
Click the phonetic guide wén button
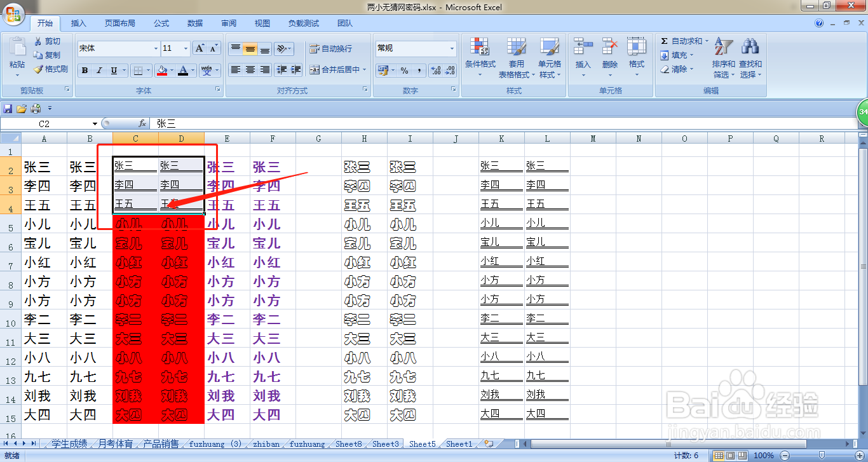(207, 70)
